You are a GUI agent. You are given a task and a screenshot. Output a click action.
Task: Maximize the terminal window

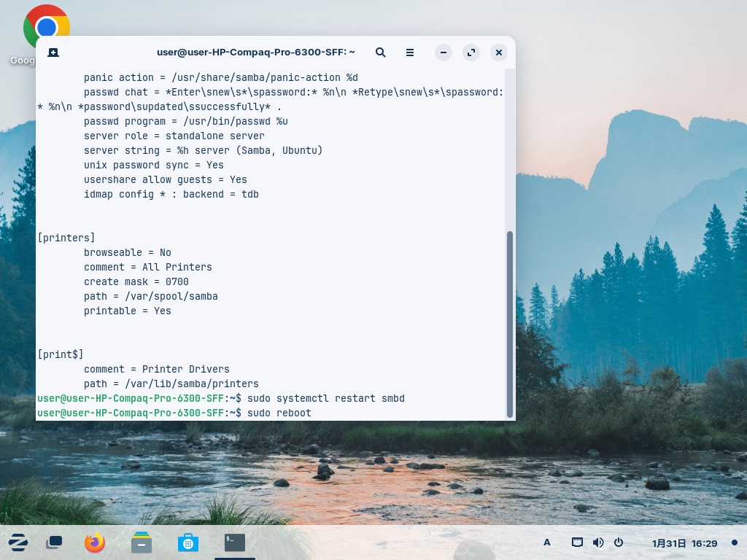click(471, 52)
